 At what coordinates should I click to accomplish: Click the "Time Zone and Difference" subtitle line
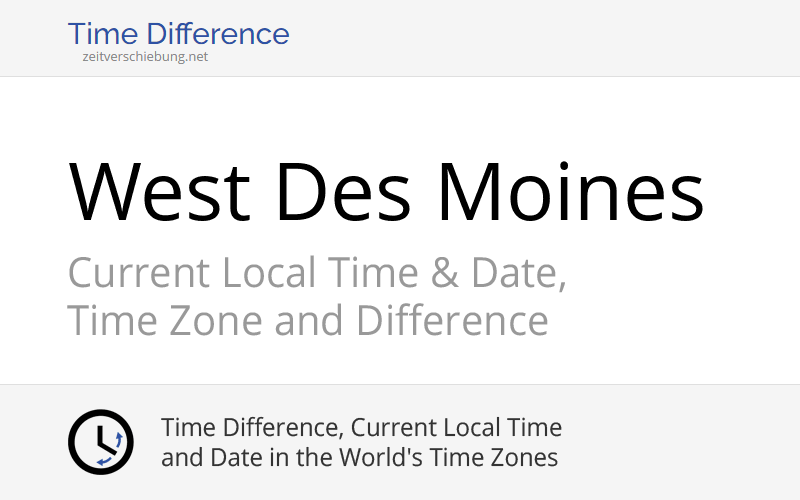point(307,321)
